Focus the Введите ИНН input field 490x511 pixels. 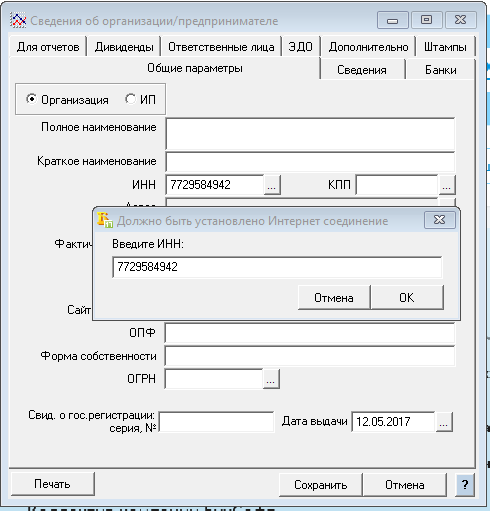tap(277, 267)
